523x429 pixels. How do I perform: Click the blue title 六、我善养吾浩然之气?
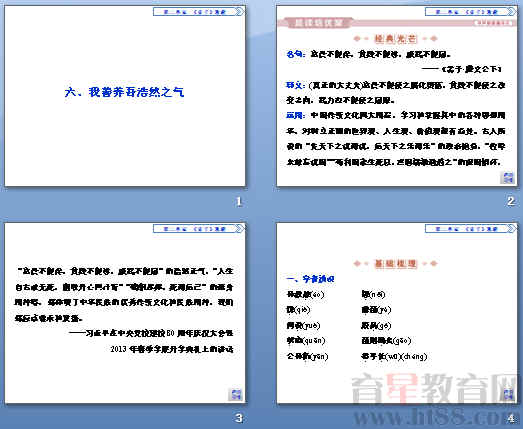point(124,92)
